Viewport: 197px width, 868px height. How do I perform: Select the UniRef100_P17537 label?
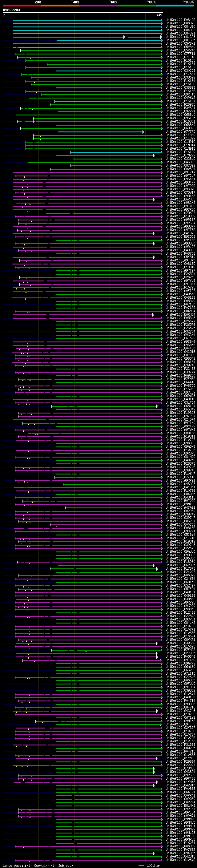pyautogui.click(x=180, y=74)
